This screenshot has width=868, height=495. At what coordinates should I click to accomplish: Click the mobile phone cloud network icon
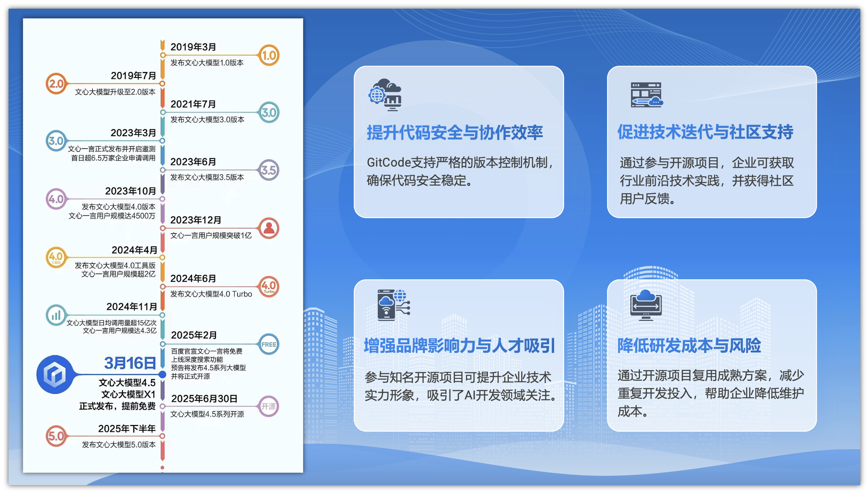click(393, 305)
